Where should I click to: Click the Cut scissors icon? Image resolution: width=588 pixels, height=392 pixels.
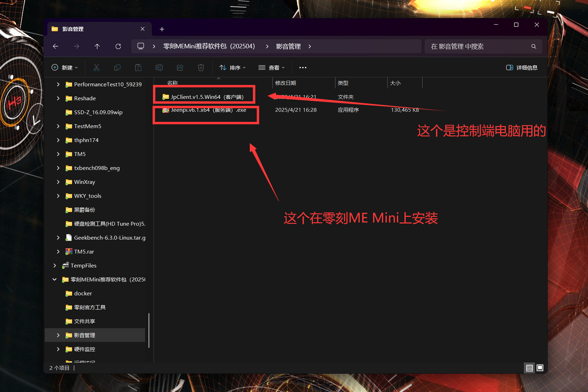pyautogui.click(x=96, y=67)
